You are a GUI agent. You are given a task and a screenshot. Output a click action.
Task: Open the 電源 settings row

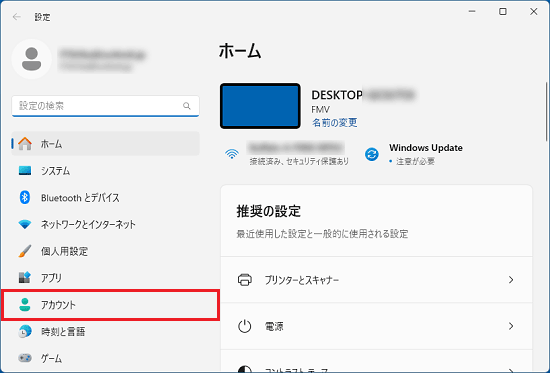[376, 326]
